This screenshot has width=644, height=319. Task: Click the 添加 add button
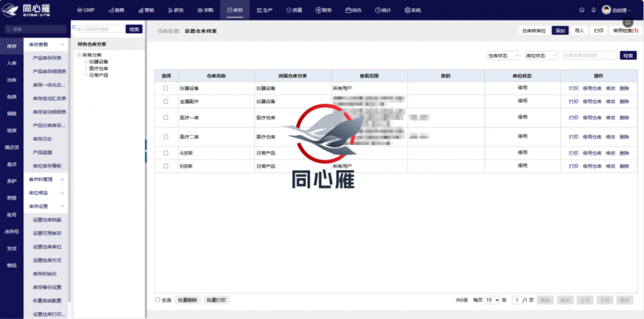(x=560, y=31)
